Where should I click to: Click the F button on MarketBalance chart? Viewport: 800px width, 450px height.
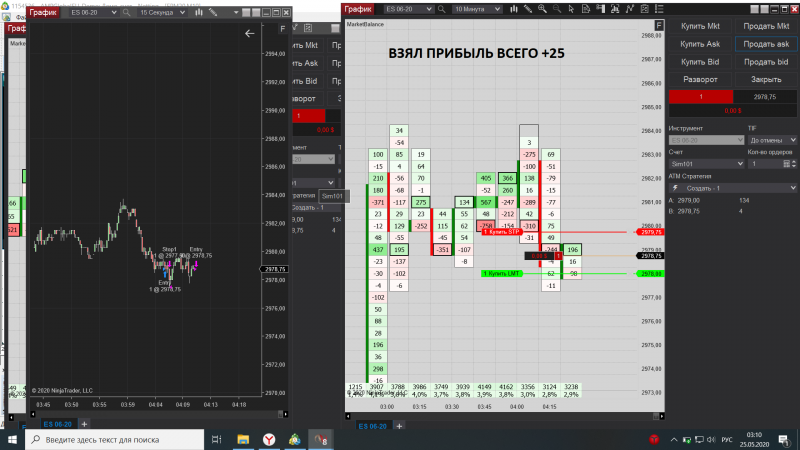click(x=659, y=25)
